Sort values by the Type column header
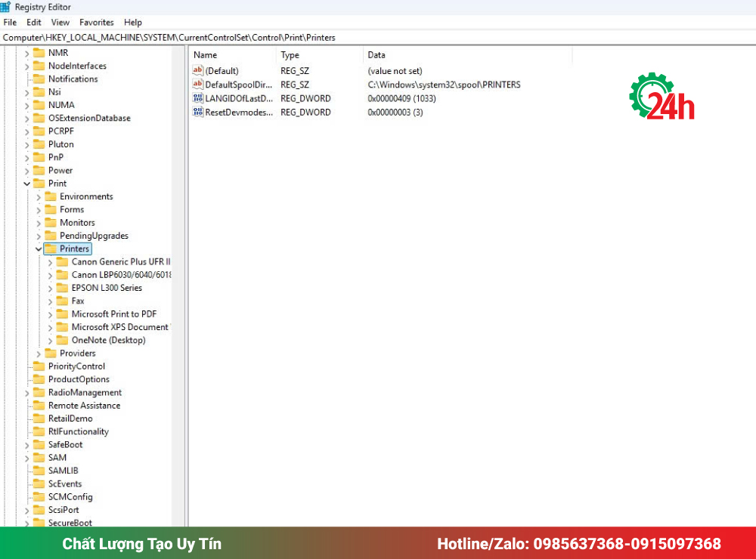This screenshot has width=756, height=559. pyautogui.click(x=320, y=55)
